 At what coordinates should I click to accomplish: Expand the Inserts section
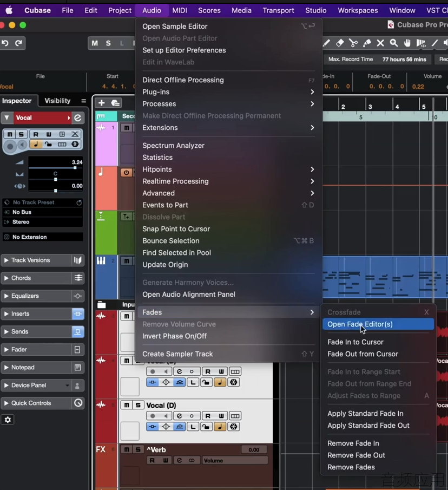[6, 313]
